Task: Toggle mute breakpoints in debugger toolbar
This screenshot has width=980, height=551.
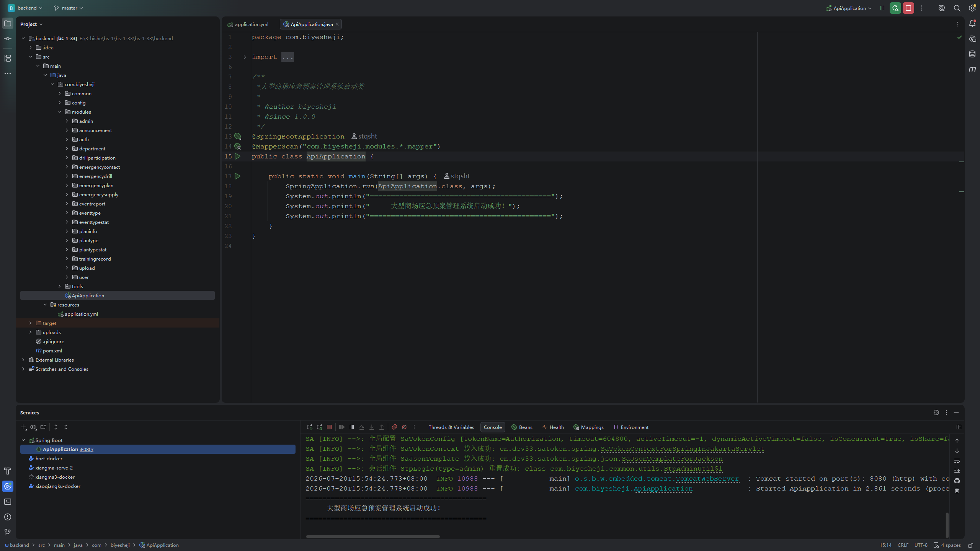Action: (x=404, y=427)
